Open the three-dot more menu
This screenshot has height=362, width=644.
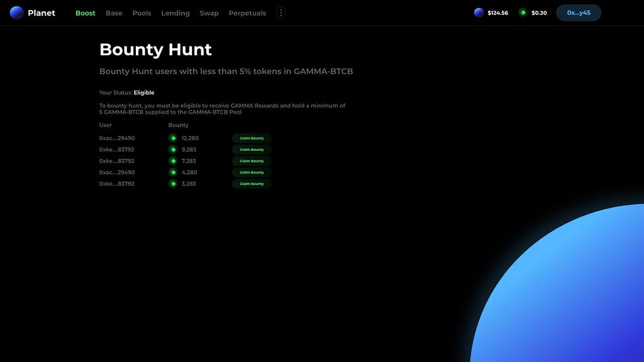[281, 13]
